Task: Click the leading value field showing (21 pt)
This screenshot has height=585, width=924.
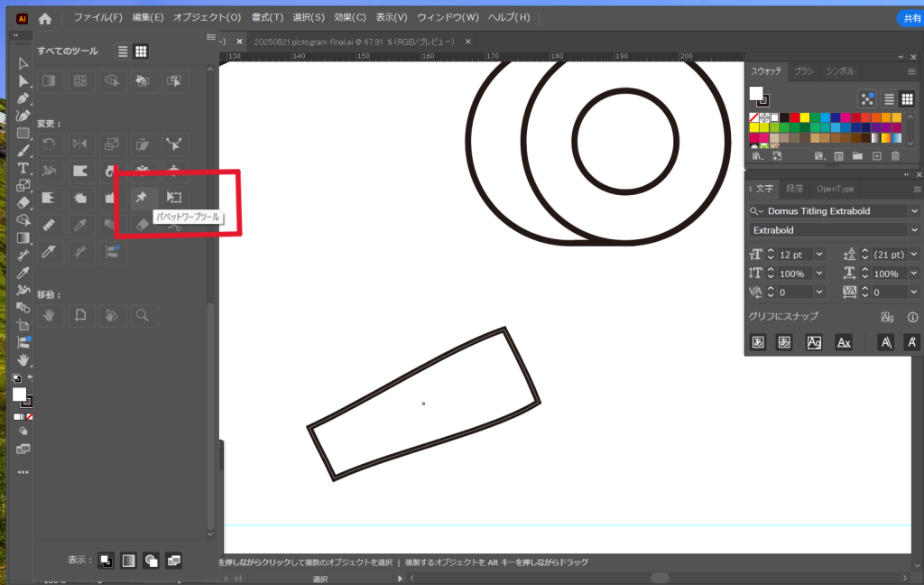Action: coord(889,255)
